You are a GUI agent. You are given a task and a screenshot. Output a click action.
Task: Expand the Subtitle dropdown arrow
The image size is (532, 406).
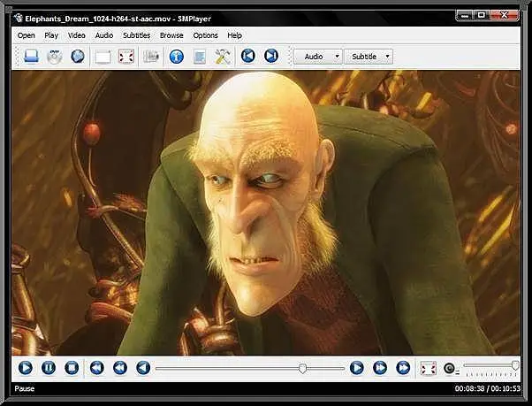click(387, 57)
